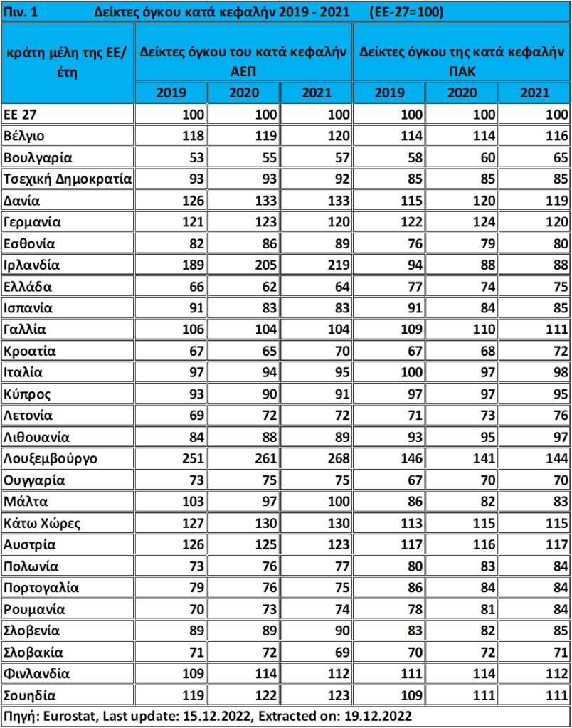Click the 2021 column header under ΠΑΚ
The height and width of the screenshot is (728, 572).
tap(534, 93)
